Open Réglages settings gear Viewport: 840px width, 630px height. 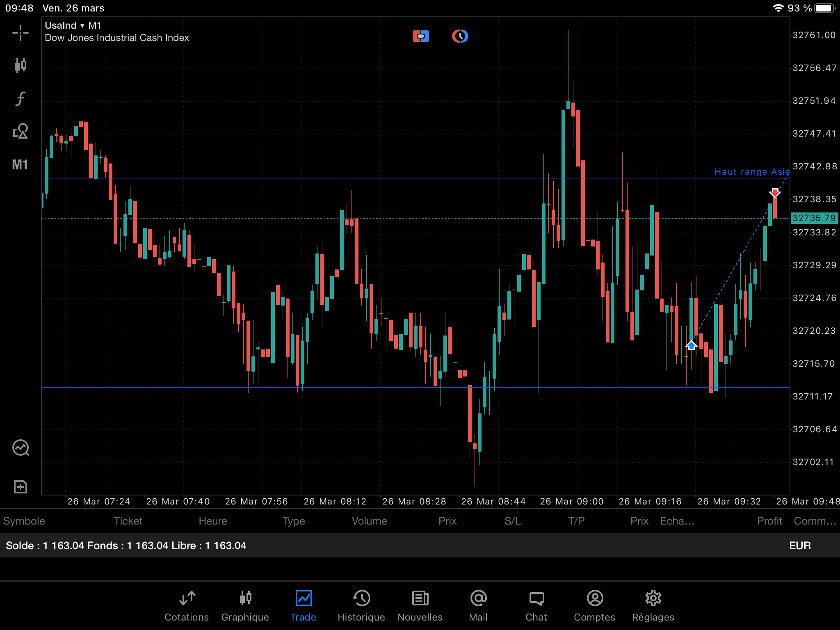(x=653, y=606)
